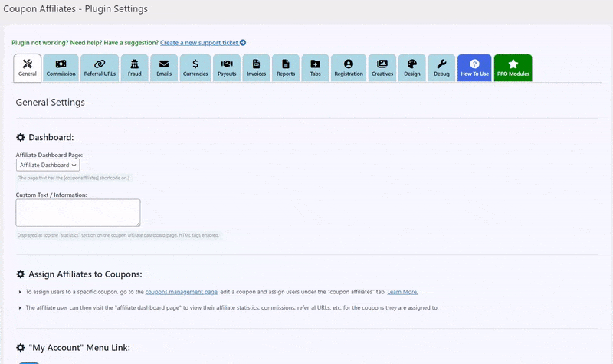The width and height of the screenshot is (613, 364).
Task: Open the Debug wrench icon tab
Action: (441, 68)
